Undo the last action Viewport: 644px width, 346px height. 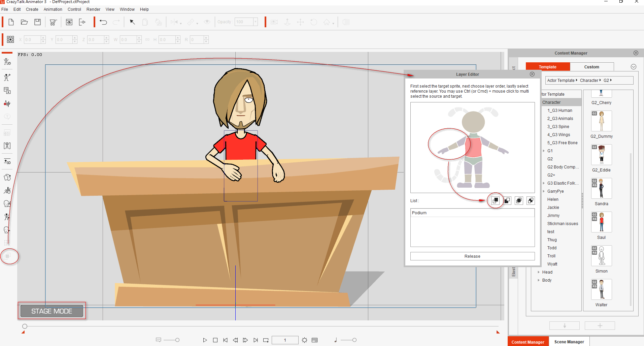pos(103,22)
